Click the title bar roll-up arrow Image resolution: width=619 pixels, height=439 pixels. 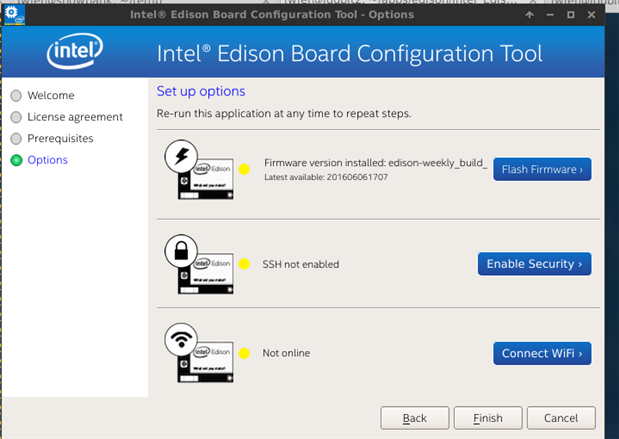[x=530, y=17]
